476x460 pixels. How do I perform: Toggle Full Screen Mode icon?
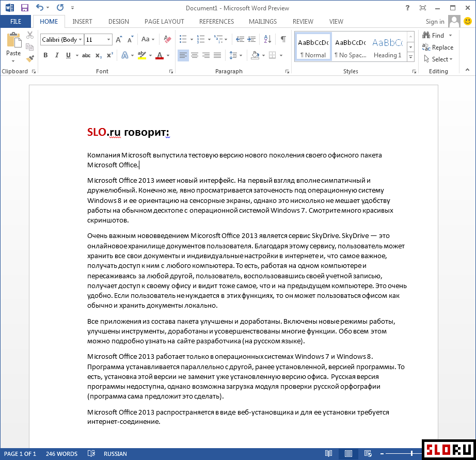pyautogui.click(x=423, y=8)
